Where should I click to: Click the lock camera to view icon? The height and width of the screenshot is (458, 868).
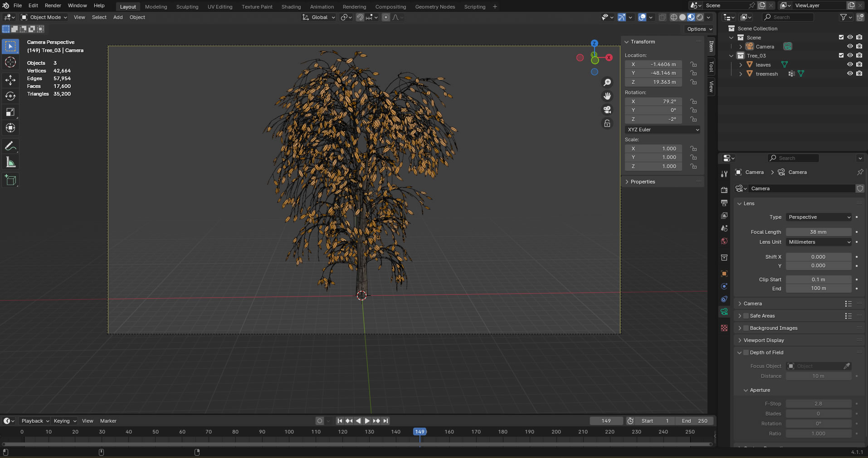[x=607, y=123]
